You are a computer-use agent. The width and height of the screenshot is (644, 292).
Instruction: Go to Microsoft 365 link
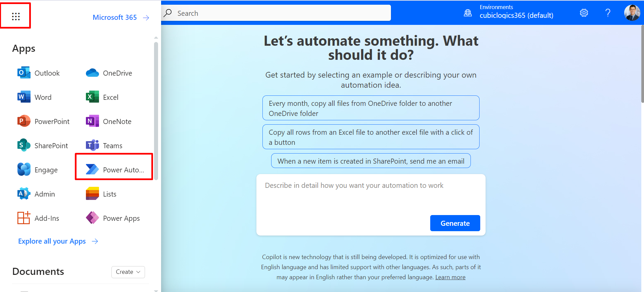pyautogui.click(x=121, y=17)
